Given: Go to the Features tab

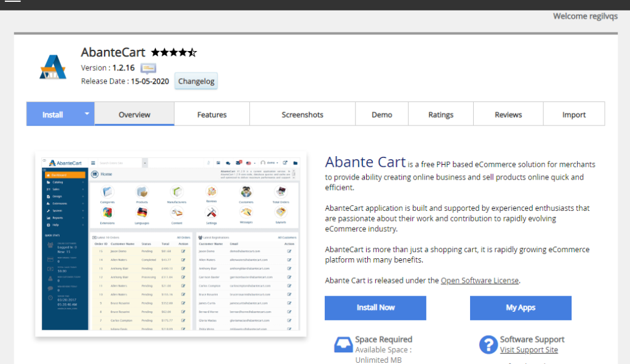Looking at the screenshot, I should point(212,114).
